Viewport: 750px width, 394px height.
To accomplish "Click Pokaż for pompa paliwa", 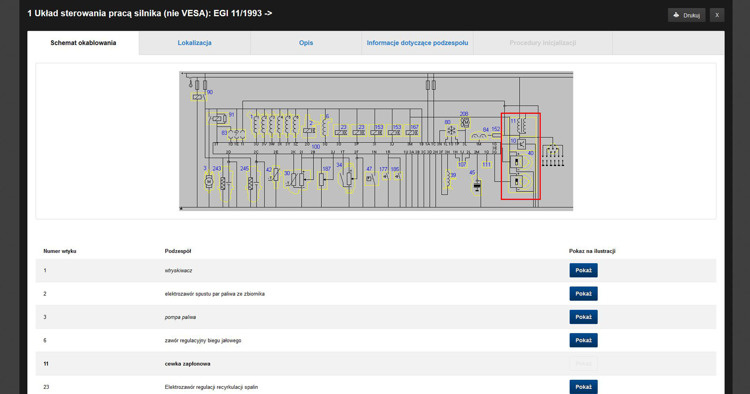I will click(584, 317).
